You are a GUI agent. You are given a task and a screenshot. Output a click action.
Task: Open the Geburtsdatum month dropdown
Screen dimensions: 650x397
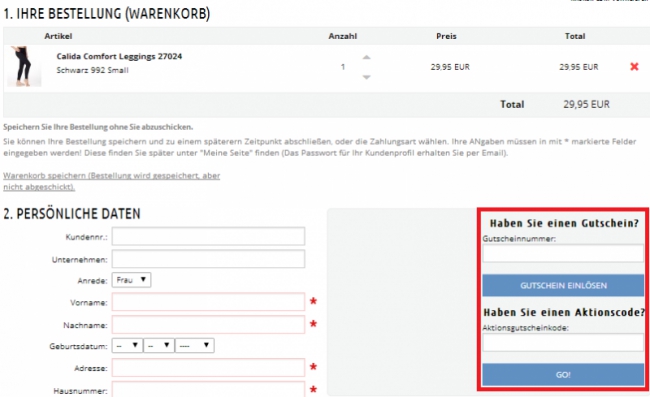click(x=159, y=345)
